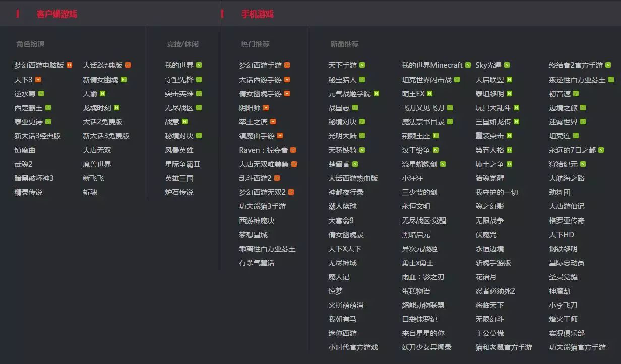The height and width of the screenshot is (364, 621).
Task: Click the N badge beside 我的世界Minecraft
Action: 468,65
